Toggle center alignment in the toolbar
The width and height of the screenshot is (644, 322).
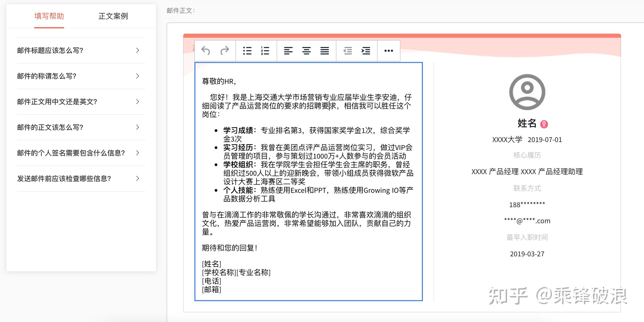click(307, 50)
